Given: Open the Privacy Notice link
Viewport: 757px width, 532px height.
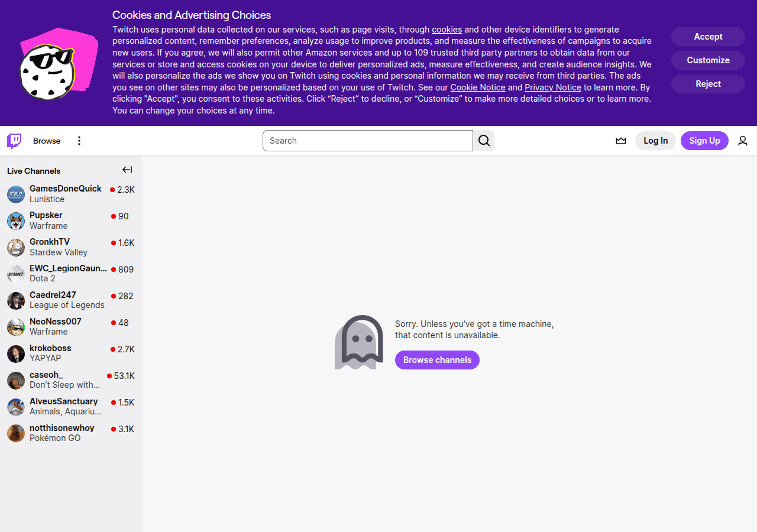Looking at the screenshot, I should point(553,87).
